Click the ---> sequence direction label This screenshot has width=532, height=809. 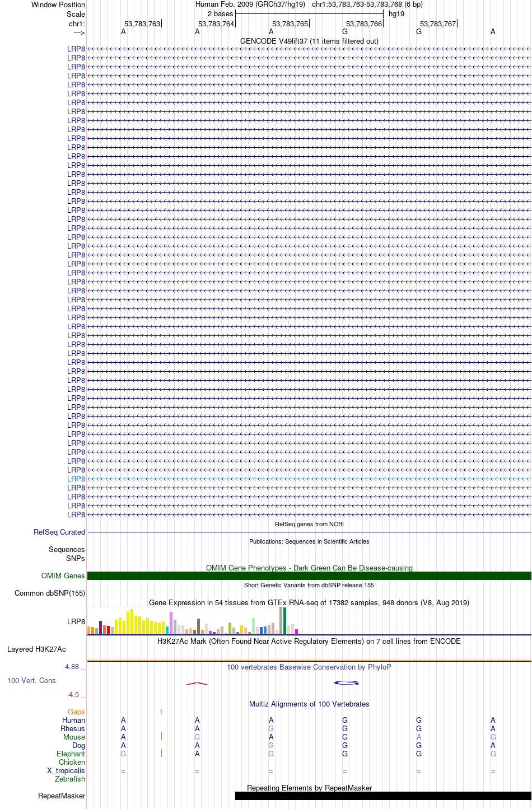[x=79, y=32]
